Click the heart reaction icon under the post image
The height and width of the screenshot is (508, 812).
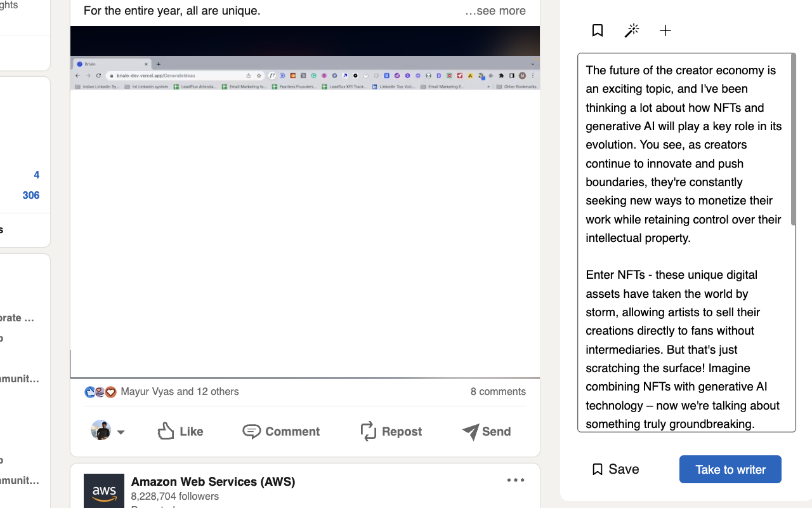[110, 392]
